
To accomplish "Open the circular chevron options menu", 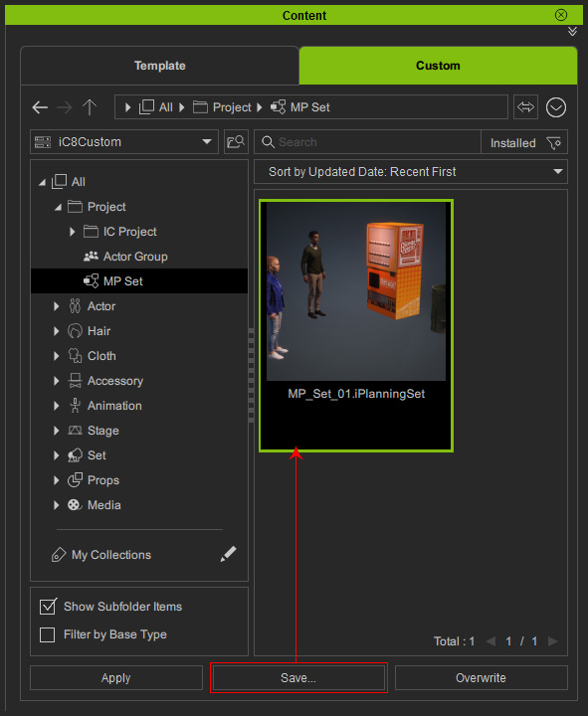I will (556, 107).
